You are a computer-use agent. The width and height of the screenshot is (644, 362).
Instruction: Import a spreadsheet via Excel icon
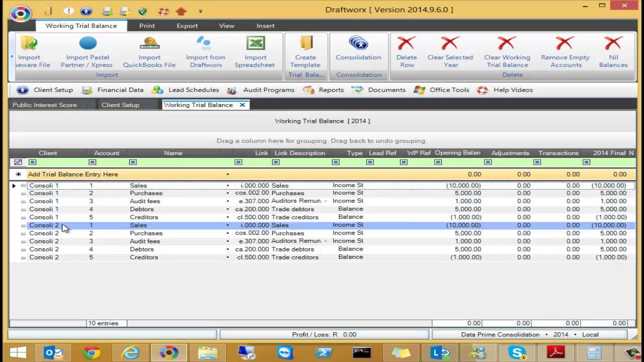point(255,52)
